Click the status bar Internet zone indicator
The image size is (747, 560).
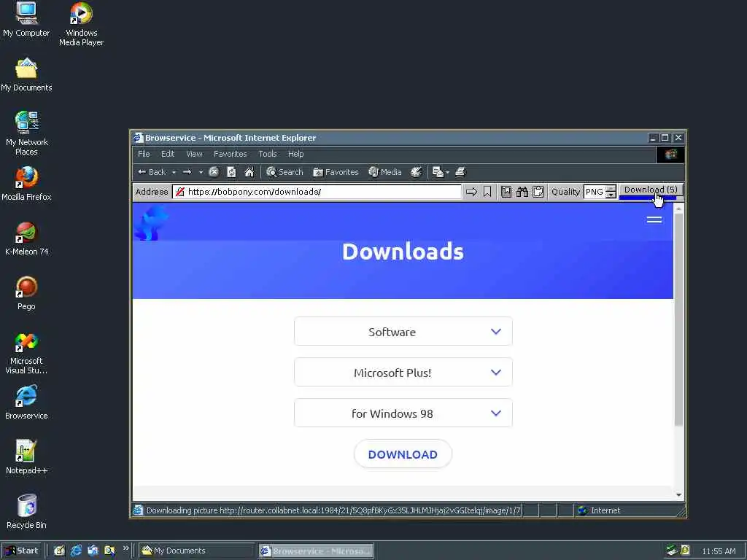click(x=606, y=510)
